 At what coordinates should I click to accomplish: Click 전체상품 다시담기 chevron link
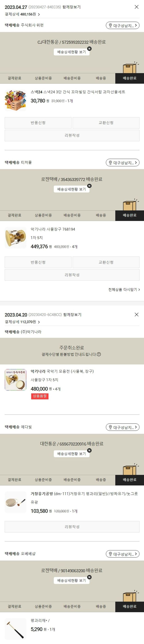pyautogui.click(x=124, y=289)
